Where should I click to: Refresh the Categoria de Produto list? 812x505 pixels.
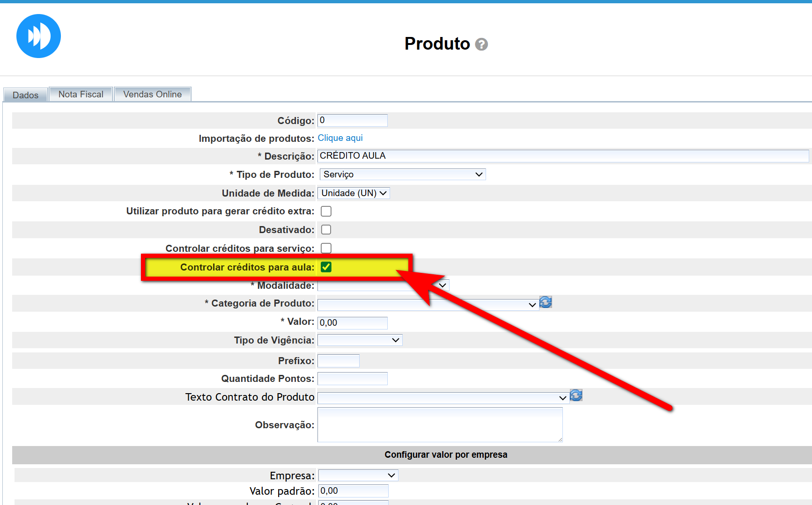point(546,302)
